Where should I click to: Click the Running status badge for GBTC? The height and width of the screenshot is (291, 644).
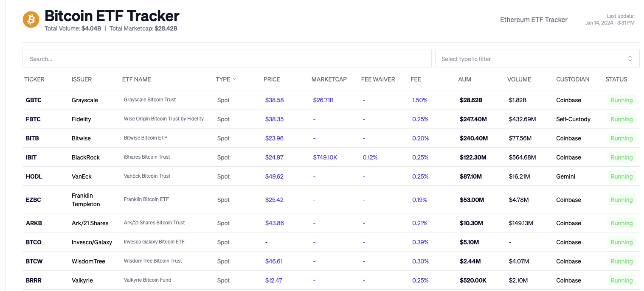(622, 100)
